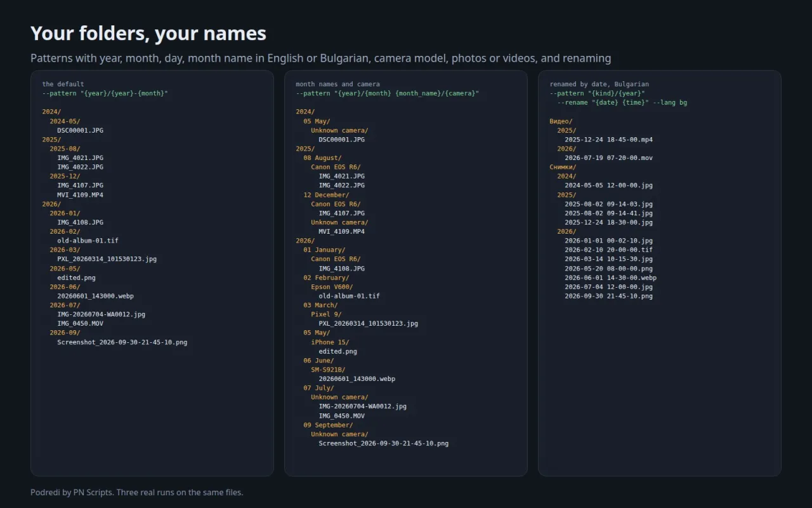This screenshot has width=812, height=508.
Task: Select the "12 December/" folder line
Action: (326, 195)
